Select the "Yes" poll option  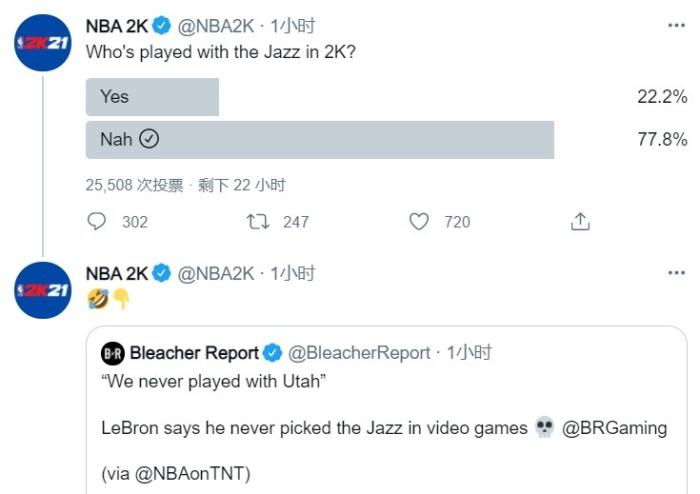(x=152, y=97)
